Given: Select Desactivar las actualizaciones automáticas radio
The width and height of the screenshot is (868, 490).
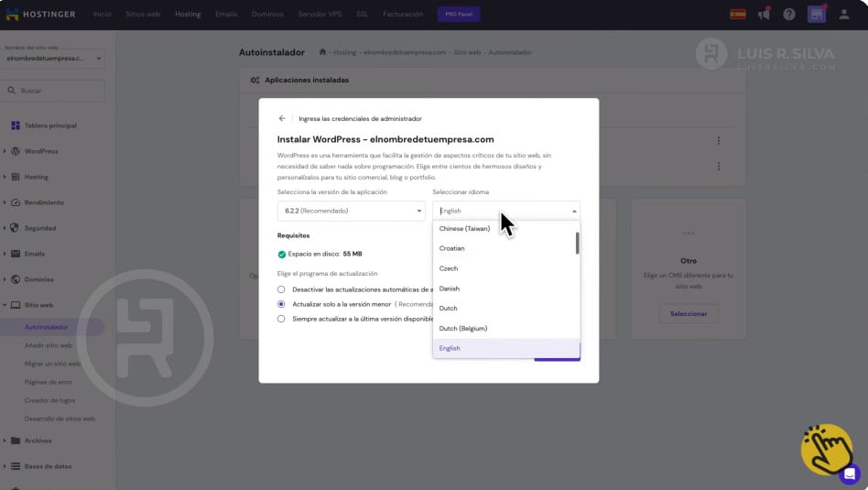Looking at the screenshot, I should (x=281, y=289).
